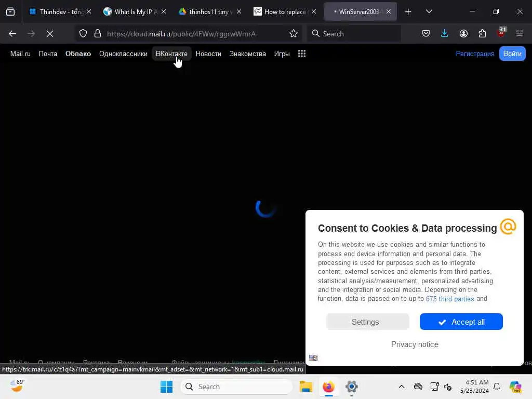Screen dimensions: 532x399
Task: Go back to previous page
Action: tap(12, 34)
